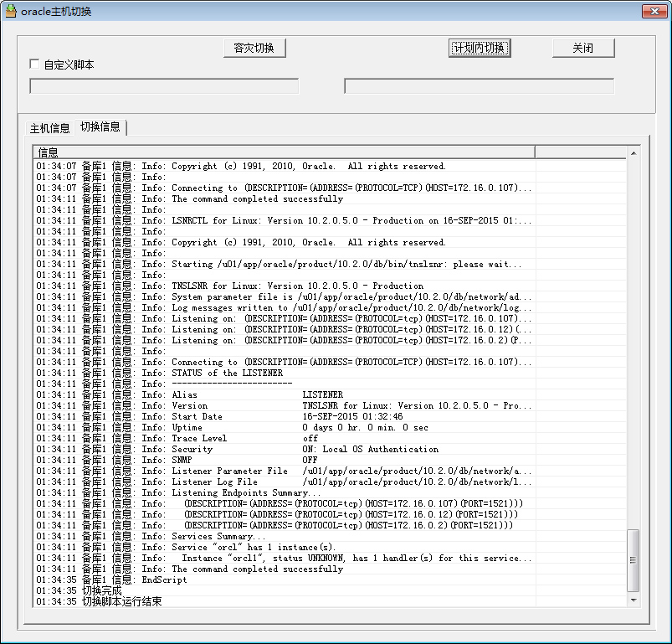
Task: Switch to the 主机信息 tab
Action: tap(49, 128)
